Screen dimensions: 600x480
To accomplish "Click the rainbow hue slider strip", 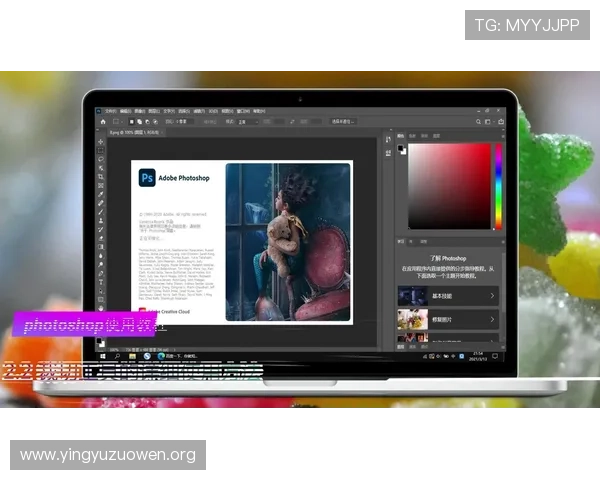I will pos(498,185).
